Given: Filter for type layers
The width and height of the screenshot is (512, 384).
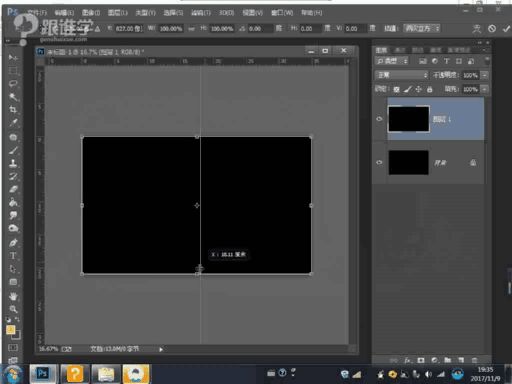Looking at the screenshot, I should (x=446, y=61).
